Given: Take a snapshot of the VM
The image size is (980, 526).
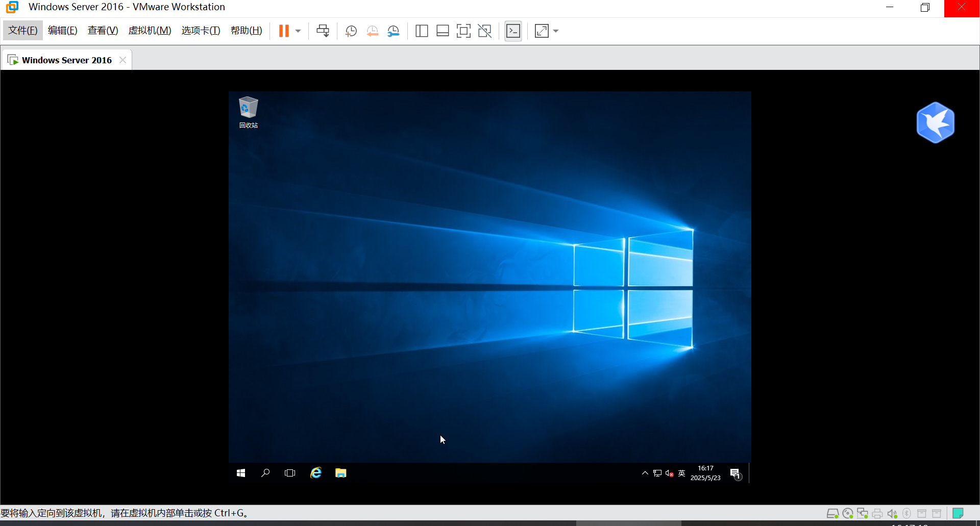Looking at the screenshot, I should tap(351, 31).
